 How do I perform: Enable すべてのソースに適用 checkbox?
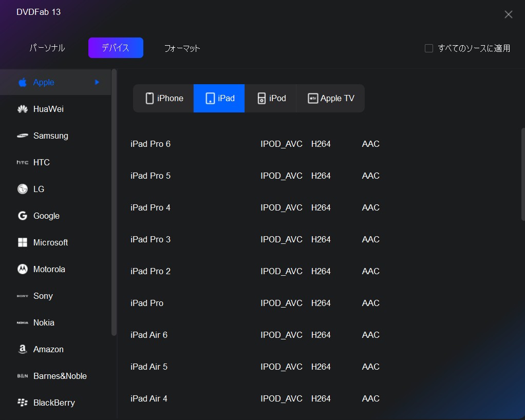(x=429, y=48)
